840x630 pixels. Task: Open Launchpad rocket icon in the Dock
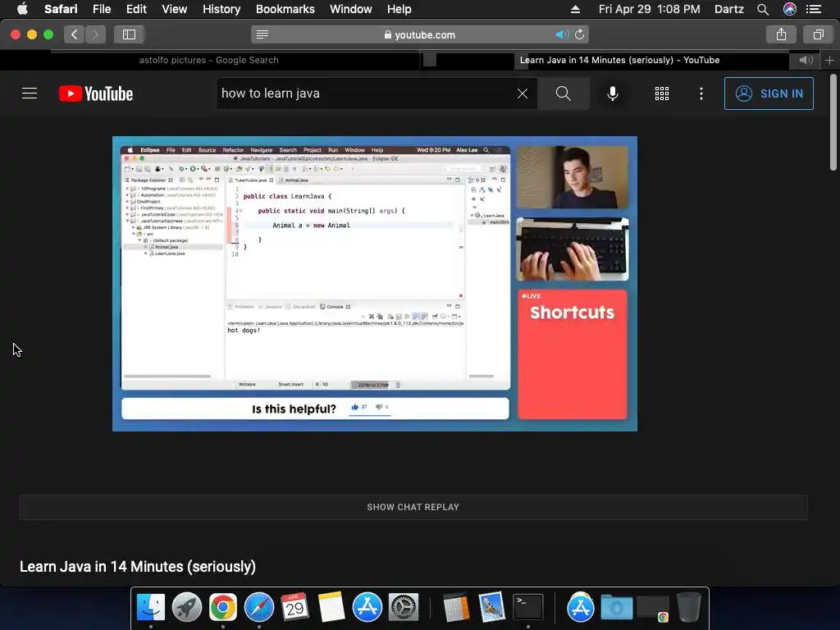tap(187, 608)
